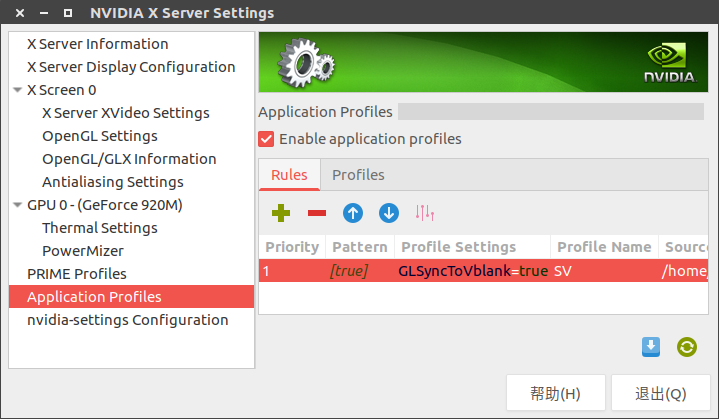
Task: Switch to the Profiles tab
Action: [358, 175]
